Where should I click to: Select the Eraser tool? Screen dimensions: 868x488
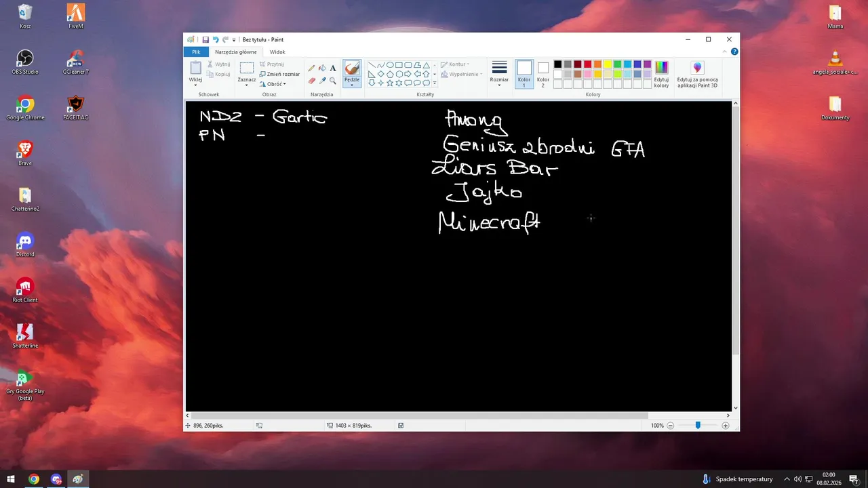[x=311, y=81]
